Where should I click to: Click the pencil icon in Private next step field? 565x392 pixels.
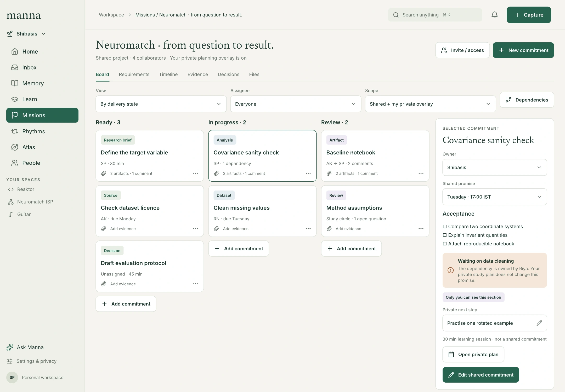point(539,323)
